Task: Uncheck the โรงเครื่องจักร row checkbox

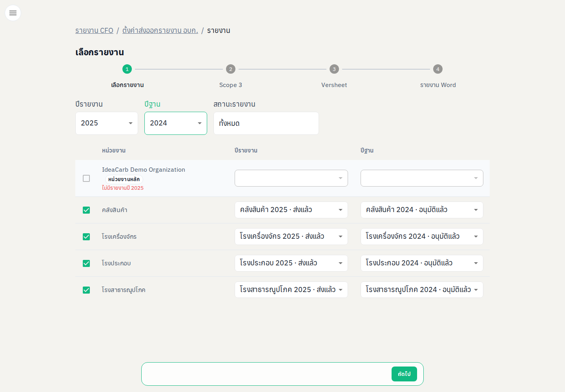Action: click(x=86, y=237)
